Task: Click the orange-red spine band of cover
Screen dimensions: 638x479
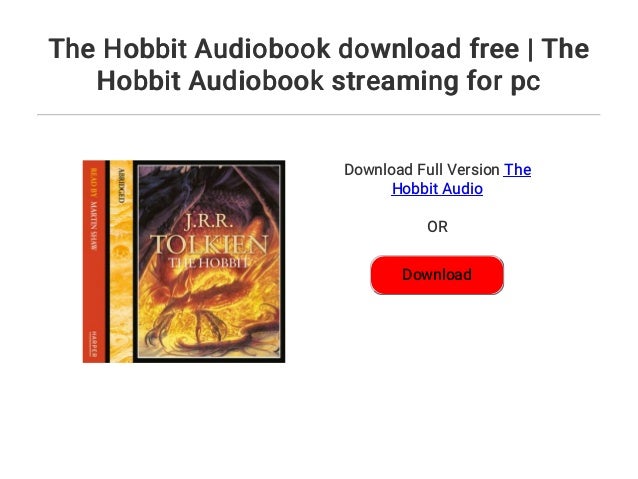Action: pyautogui.click(x=94, y=261)
